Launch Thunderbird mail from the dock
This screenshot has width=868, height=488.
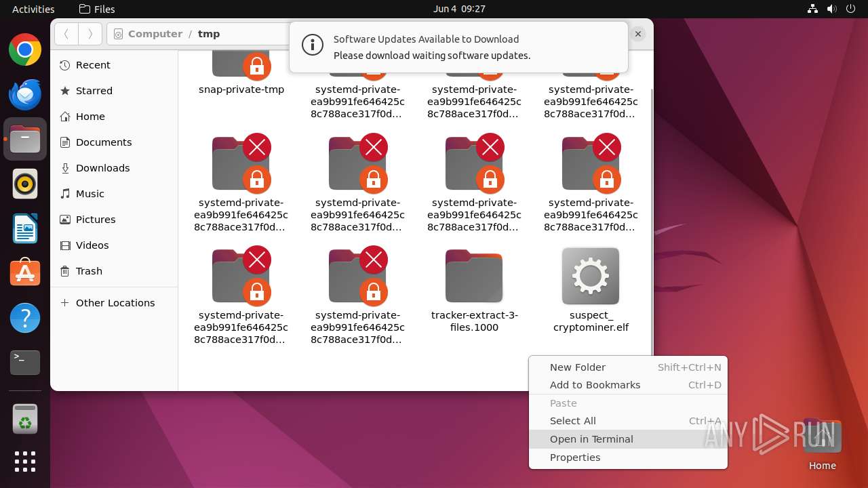tap(25, 94)
